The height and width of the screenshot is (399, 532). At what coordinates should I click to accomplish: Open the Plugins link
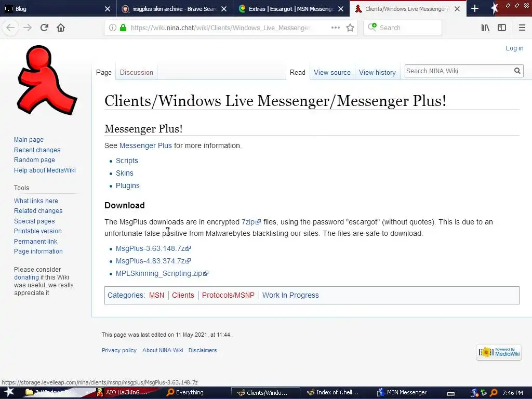point(128,185)
